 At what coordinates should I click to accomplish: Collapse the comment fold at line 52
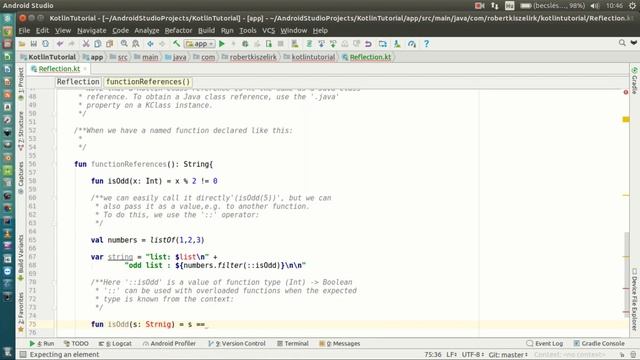[x=54, y=131]
